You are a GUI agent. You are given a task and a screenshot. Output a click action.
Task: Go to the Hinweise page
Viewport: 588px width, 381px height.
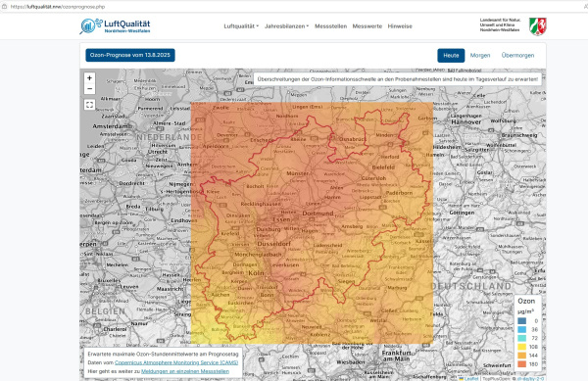coord(400,26)
